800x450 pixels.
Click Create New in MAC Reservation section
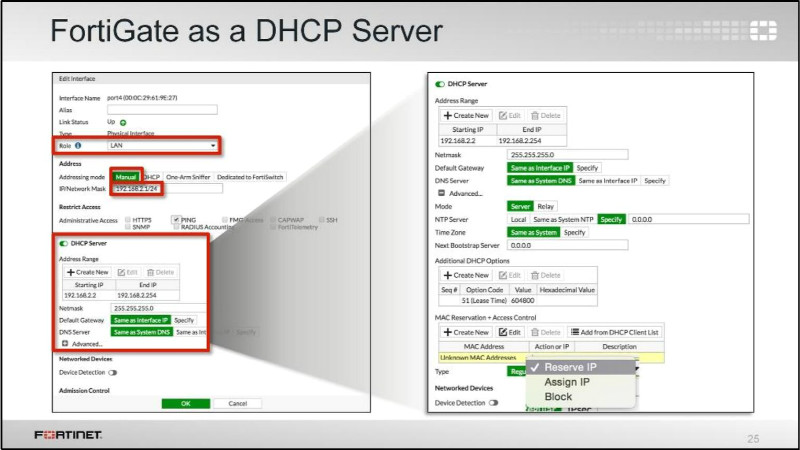tap(466, 332)
